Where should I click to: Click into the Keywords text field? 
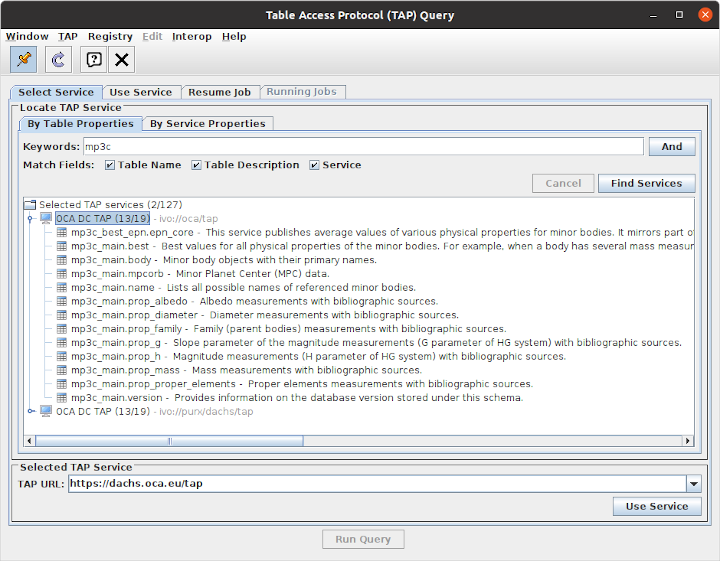[x=362, y=147]
